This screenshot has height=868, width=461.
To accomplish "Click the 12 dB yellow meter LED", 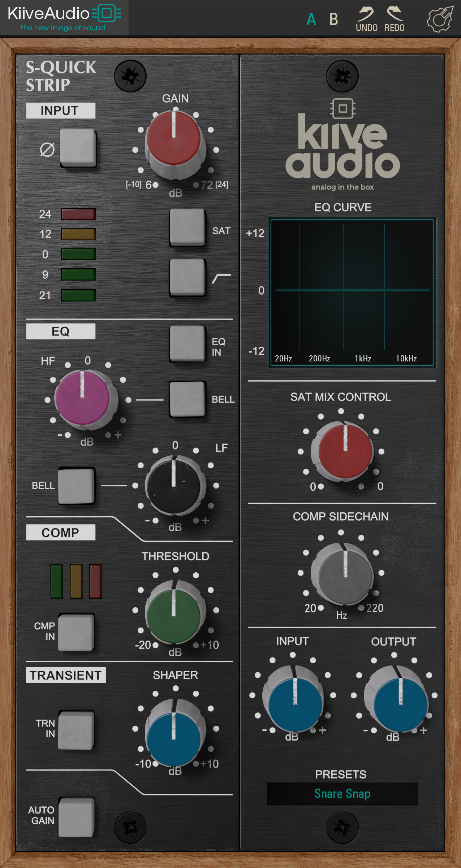I will point(78,234).
